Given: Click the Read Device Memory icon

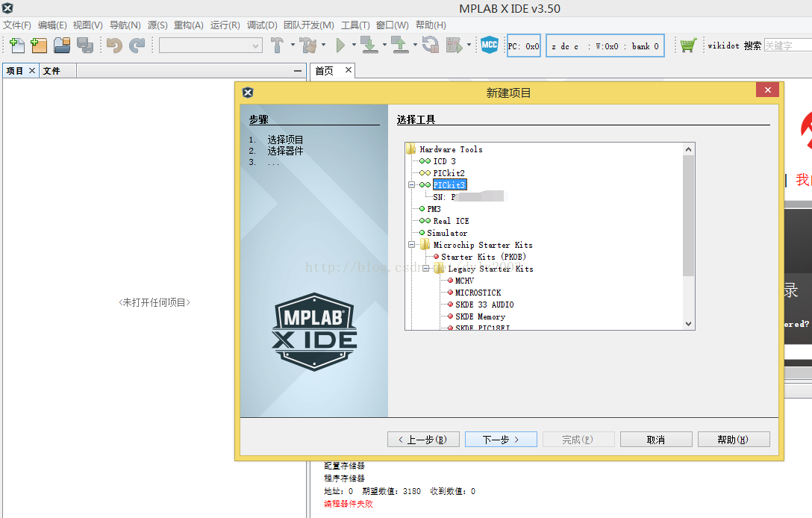Looking at the screenshot, I should [x=400, y=46].
